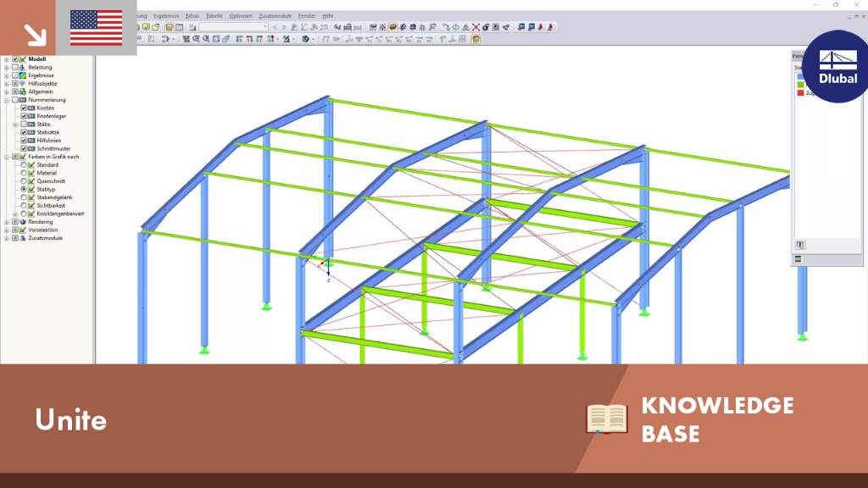Select the Vorselektion tree label
Viewport: 868px width, 488px height.
pos(43,230)
